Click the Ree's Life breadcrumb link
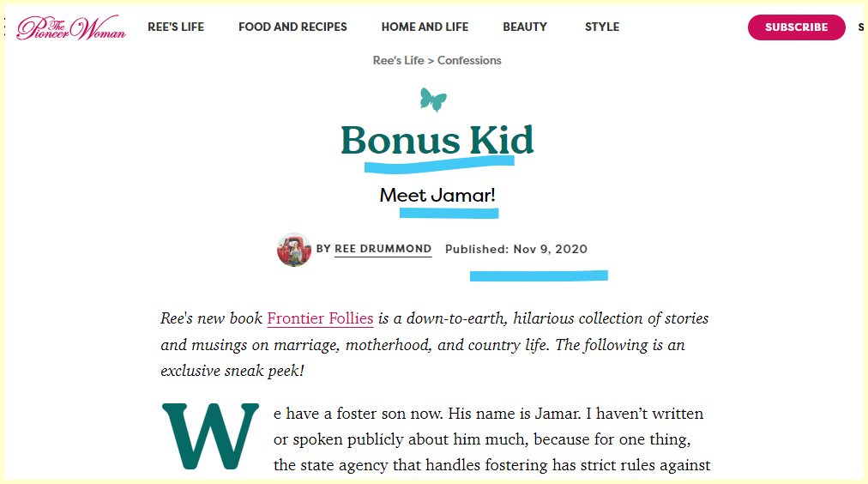This screenshot has height=484, width=868. [398, 60]
